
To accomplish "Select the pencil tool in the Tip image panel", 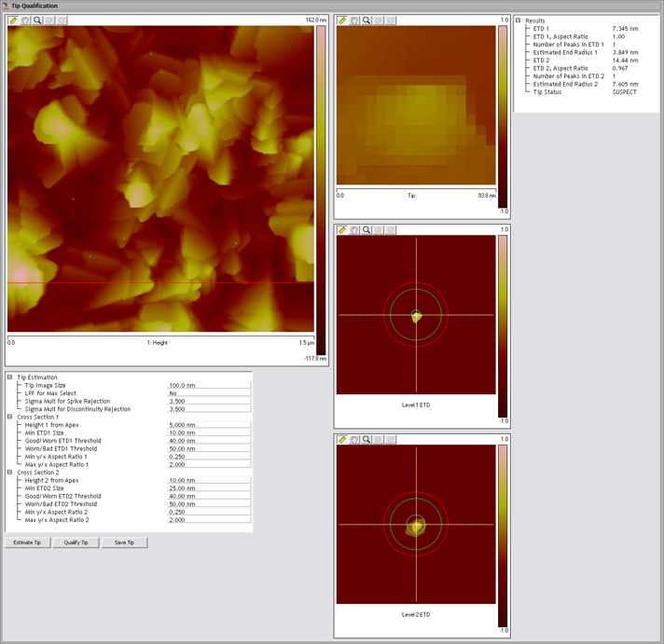I will pos(342,21).
